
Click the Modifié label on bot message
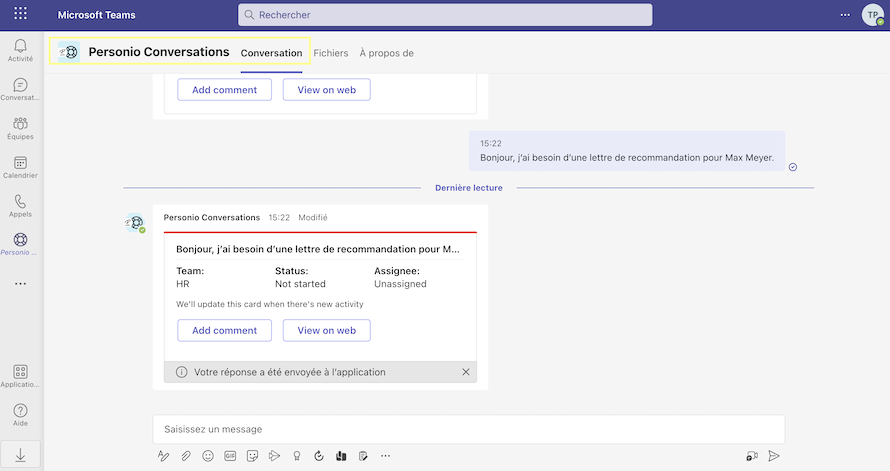[x=313, y=217]
